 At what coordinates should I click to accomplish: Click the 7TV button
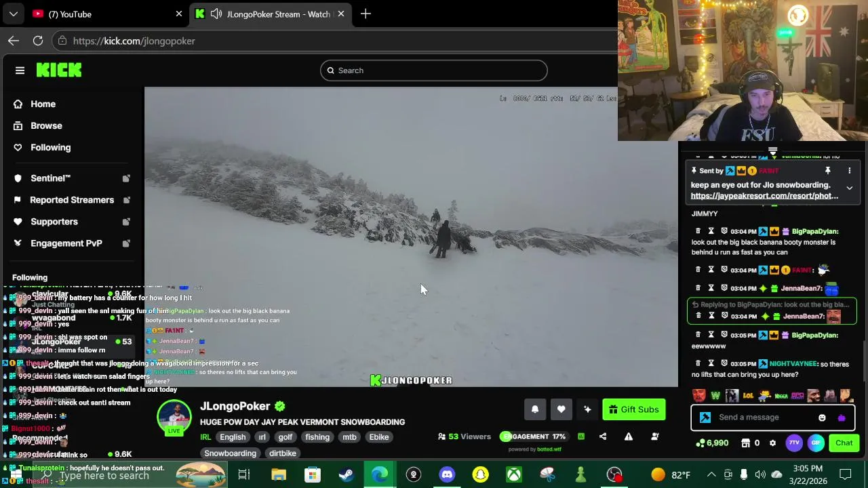click(x=794, y=443)
